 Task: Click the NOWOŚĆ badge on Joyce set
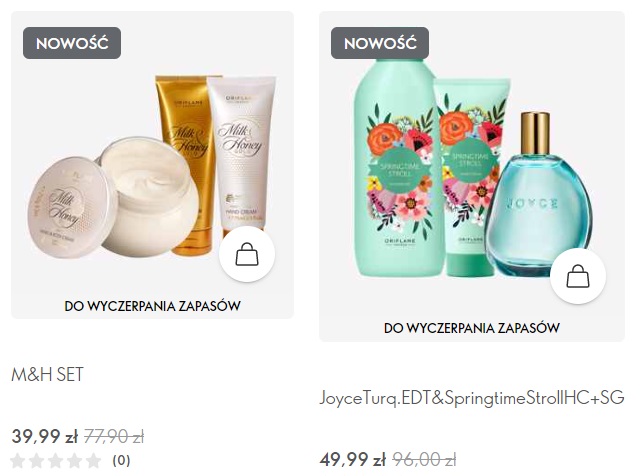[380, 43]
